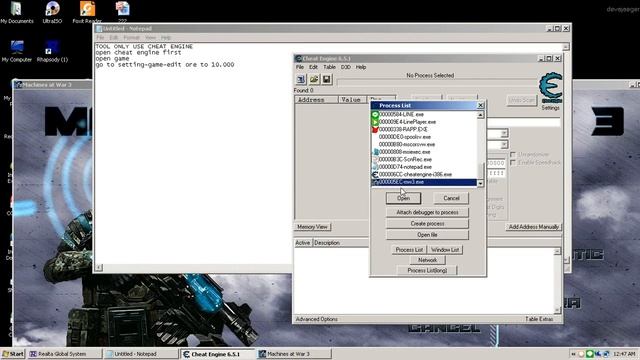
Task: Click the floppy disk save icon in Cheat Engine
Action: click(x=327, y=79)
